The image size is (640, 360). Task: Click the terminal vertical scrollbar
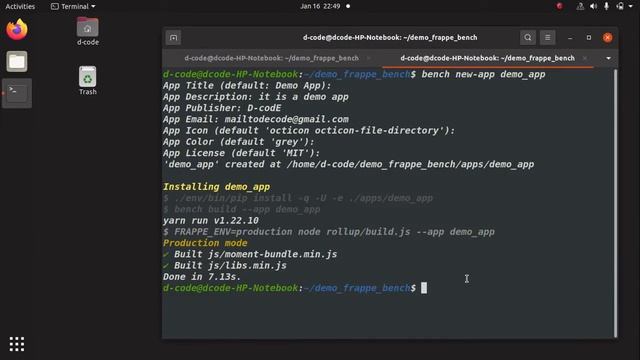coord(616,202)
